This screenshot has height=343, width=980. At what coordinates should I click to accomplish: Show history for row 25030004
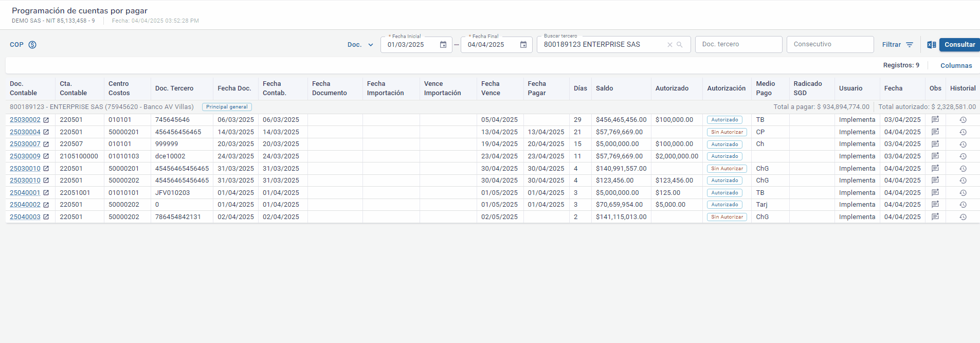click(x=963, y=132)
